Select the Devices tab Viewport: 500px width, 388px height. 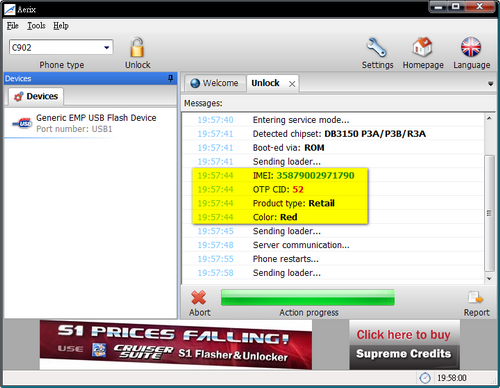click(36, 96)
